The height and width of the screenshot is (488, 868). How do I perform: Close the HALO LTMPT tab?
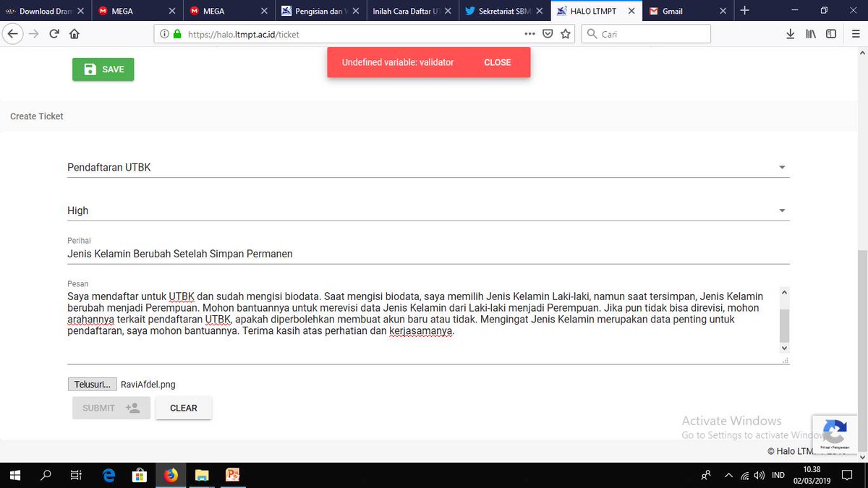coord(631,11)
